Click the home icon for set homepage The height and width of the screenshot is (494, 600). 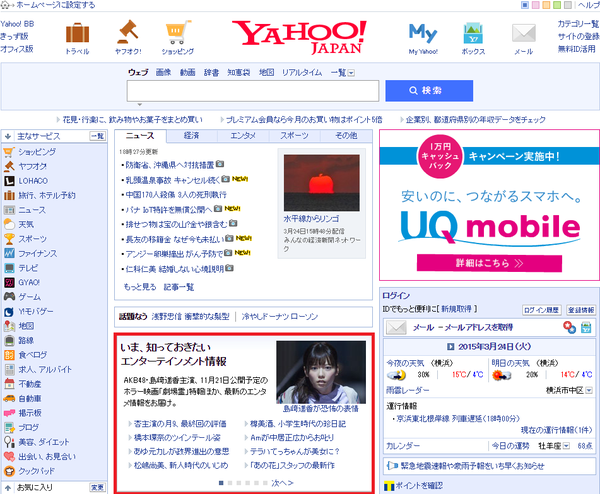pyautogui.click(x=5, y=5)
